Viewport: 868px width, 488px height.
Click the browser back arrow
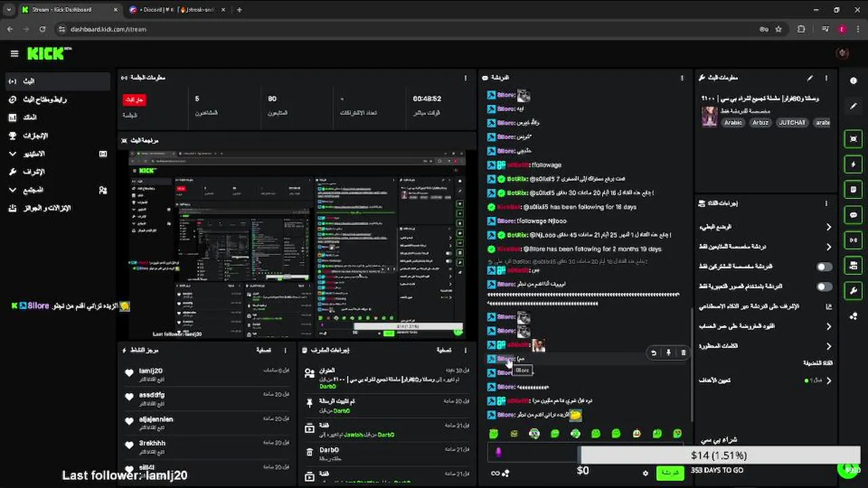click(10, 29)
